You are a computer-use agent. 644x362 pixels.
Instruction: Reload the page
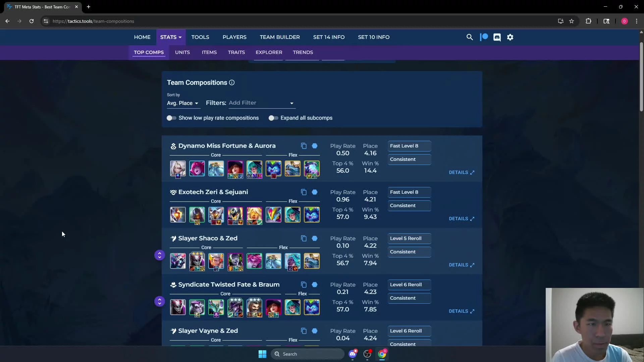(32, 21)
